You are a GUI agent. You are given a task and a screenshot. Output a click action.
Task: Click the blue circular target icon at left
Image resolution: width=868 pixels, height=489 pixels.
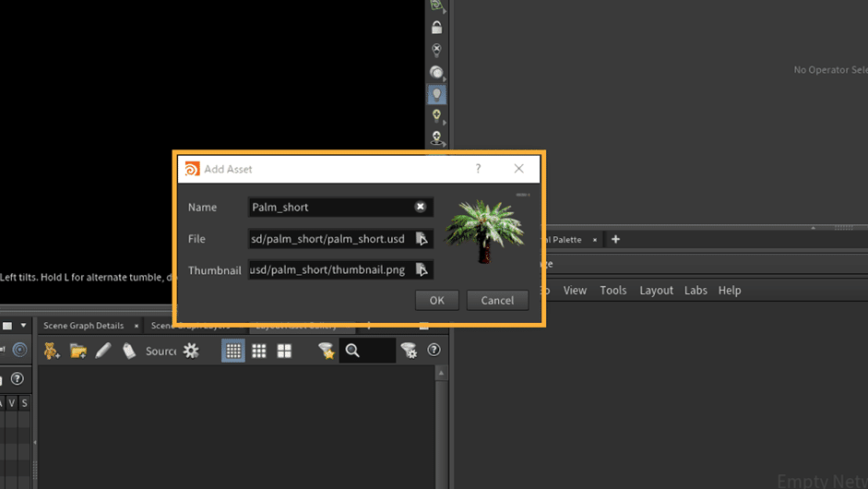point(20,350)
